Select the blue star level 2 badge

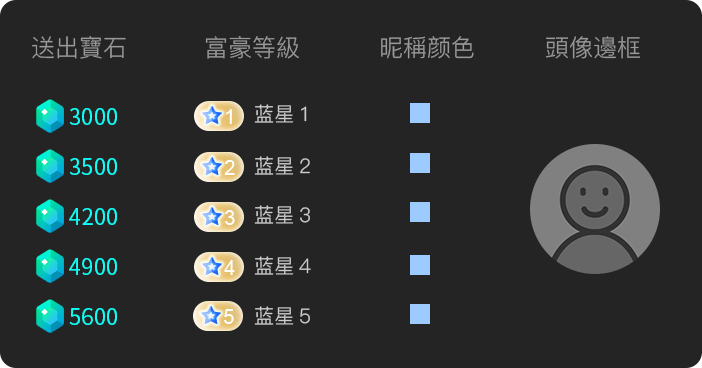[219, 167]
